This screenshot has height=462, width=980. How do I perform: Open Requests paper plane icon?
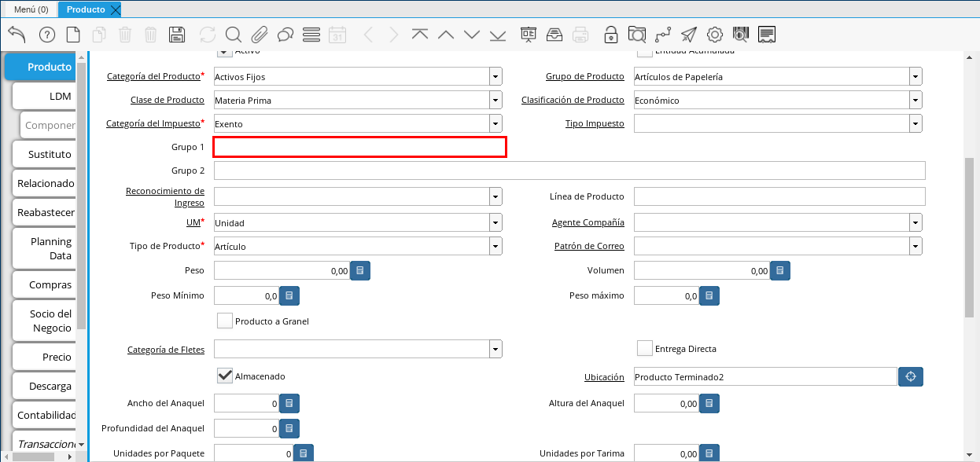(689, 35)
